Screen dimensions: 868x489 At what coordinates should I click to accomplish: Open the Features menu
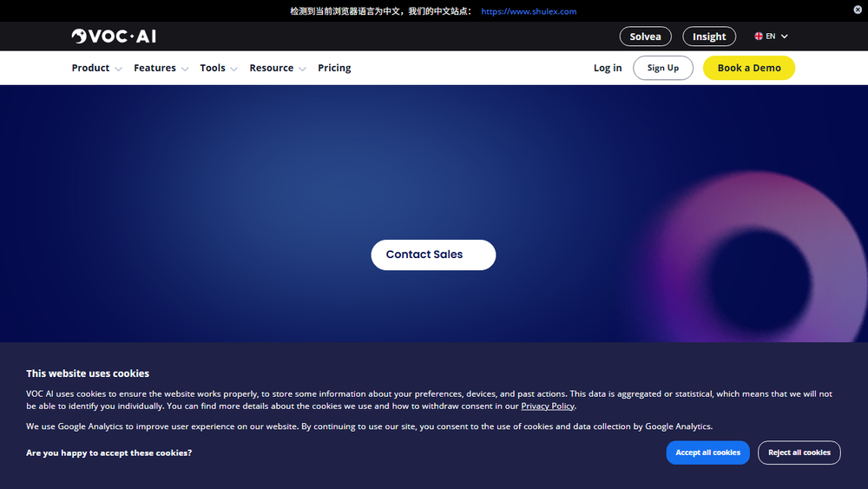pyautogui.click(x=155, y=68)
